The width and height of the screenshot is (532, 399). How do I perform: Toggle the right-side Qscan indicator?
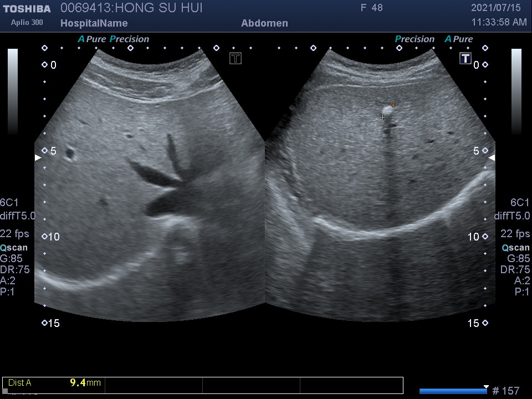[x=515, y=248]
